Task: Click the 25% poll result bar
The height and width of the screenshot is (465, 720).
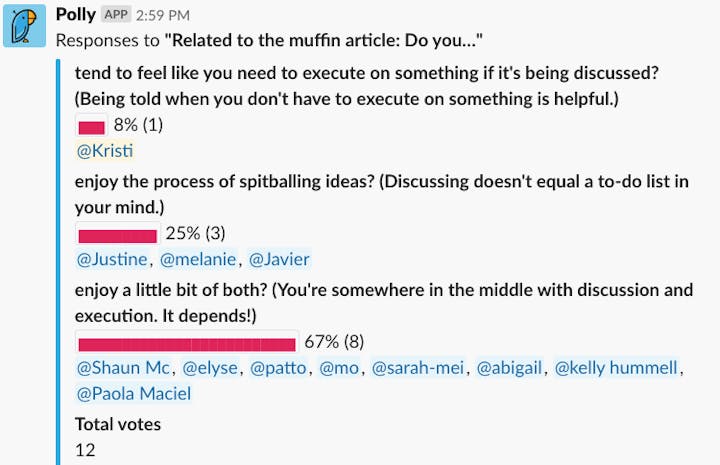Action: tap(117, 234)
